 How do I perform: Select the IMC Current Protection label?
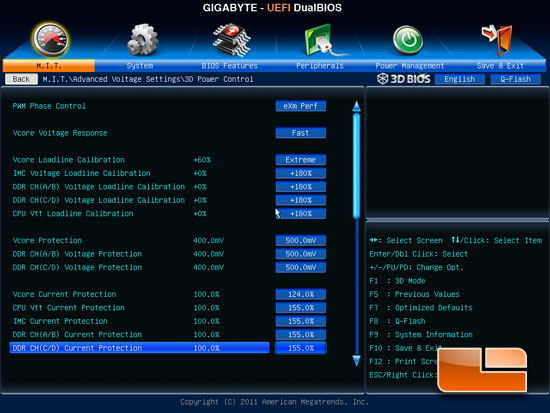[60, 321]
